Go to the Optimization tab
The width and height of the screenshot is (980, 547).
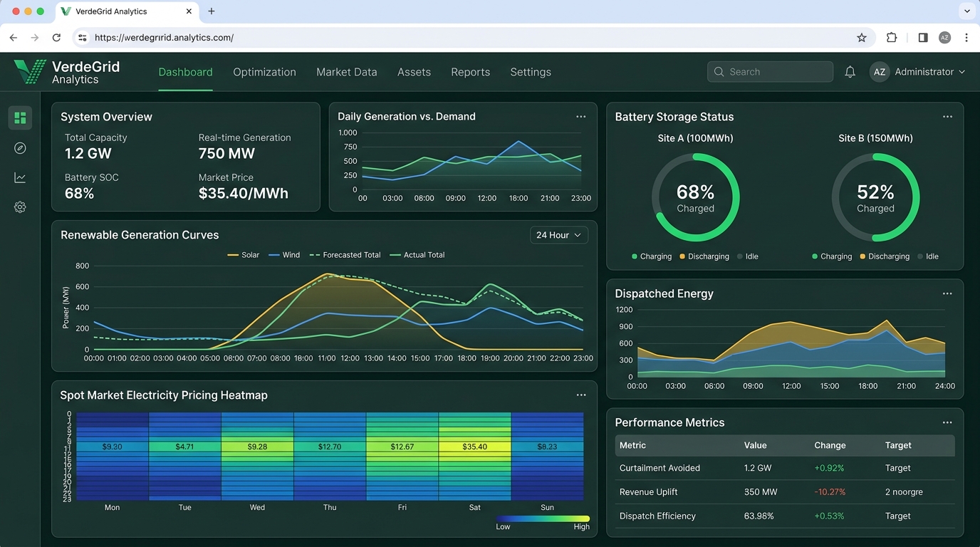[x=264, y=72]
